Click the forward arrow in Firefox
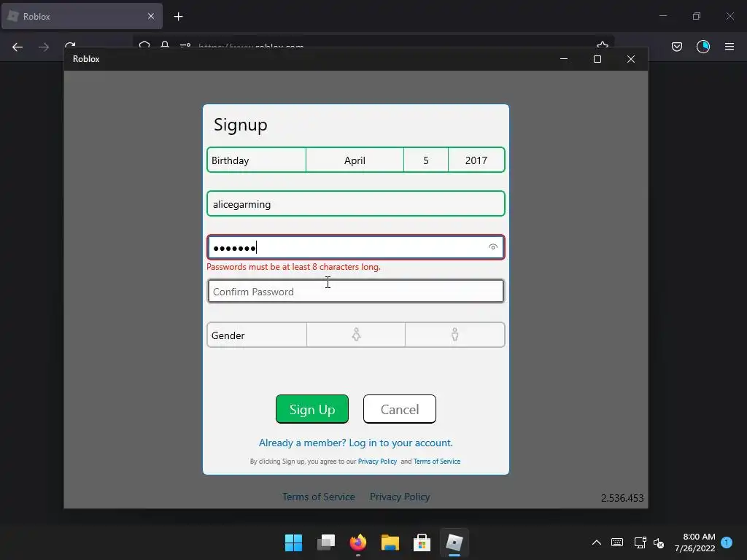Viewport: 747px width, 560px height. [x=44, y=47]
